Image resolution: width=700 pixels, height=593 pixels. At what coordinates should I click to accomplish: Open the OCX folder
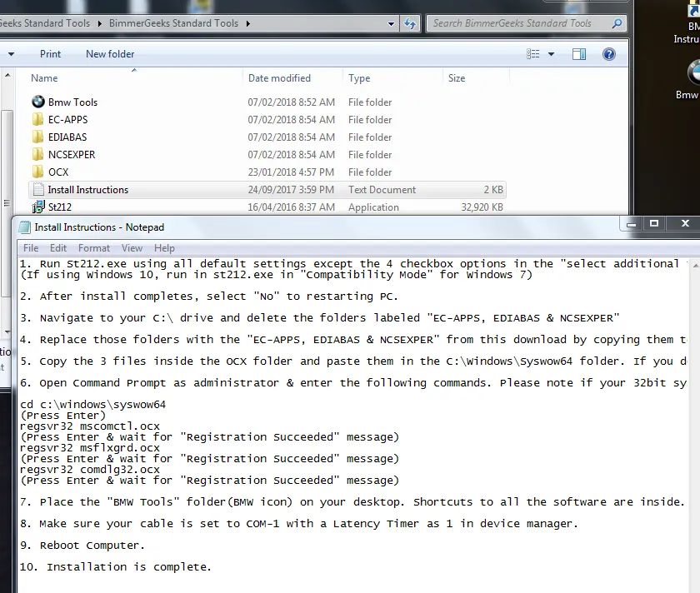click(x=57, y=172)
